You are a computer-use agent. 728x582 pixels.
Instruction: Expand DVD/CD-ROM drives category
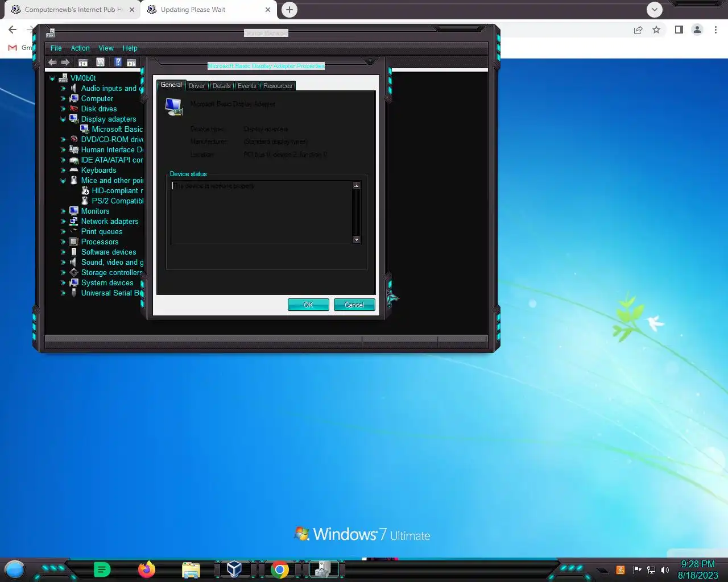63,139
